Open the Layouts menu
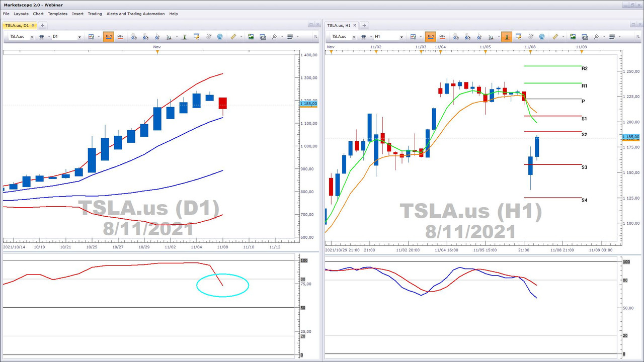This screenshot has width=644, height=362. 21,14
